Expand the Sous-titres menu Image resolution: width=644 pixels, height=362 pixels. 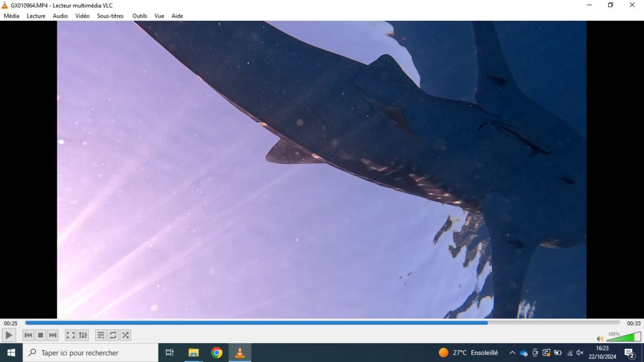click(110, 16)
